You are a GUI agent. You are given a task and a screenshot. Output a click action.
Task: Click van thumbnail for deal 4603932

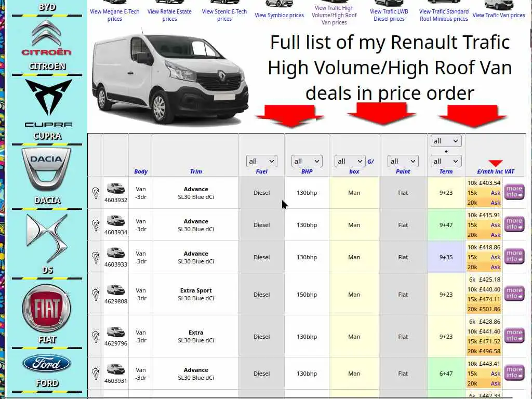(x=116, y=188)
